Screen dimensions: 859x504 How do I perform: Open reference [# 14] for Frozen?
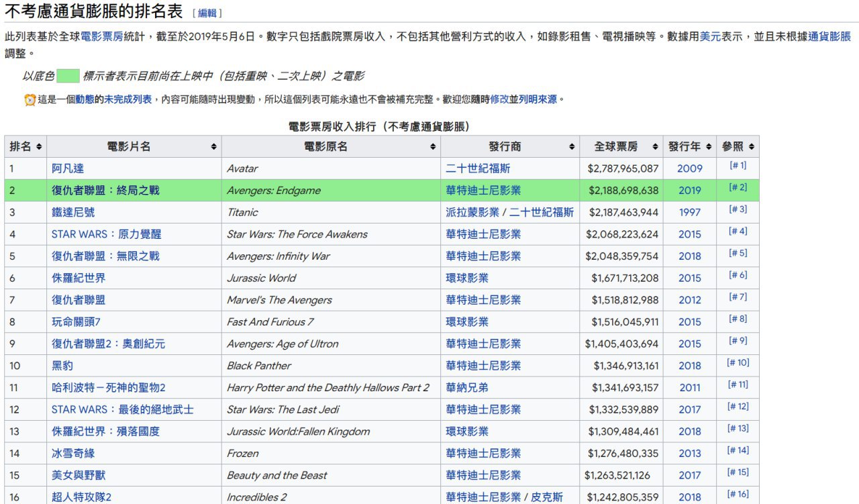[738, 450]
